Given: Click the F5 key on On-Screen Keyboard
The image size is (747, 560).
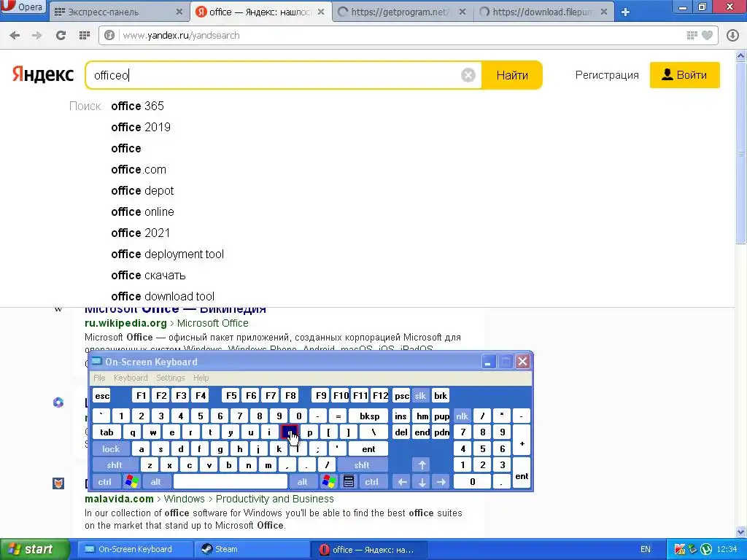Looking at the screenshot, I should pyautogui.click(x=231, y=396).
